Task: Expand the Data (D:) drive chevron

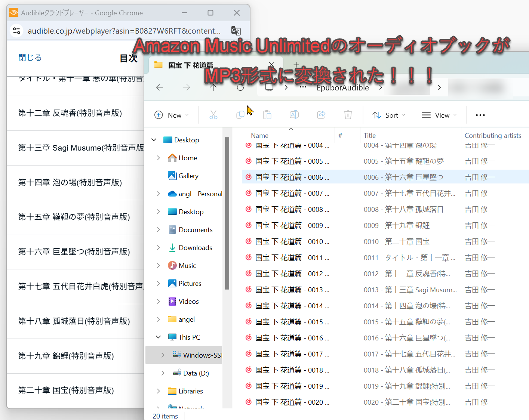Action: (x=163, y=373)
